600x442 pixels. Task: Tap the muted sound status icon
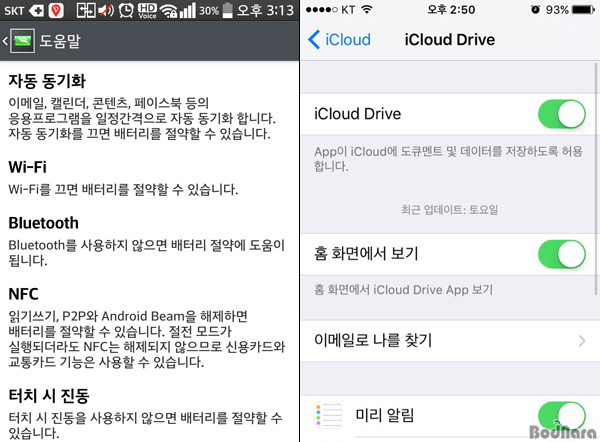coord(106,10)
